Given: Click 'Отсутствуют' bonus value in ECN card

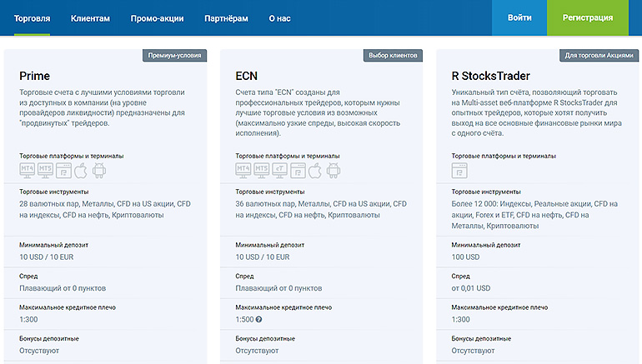Looking at the screenshot, I should tap(257, 351).
